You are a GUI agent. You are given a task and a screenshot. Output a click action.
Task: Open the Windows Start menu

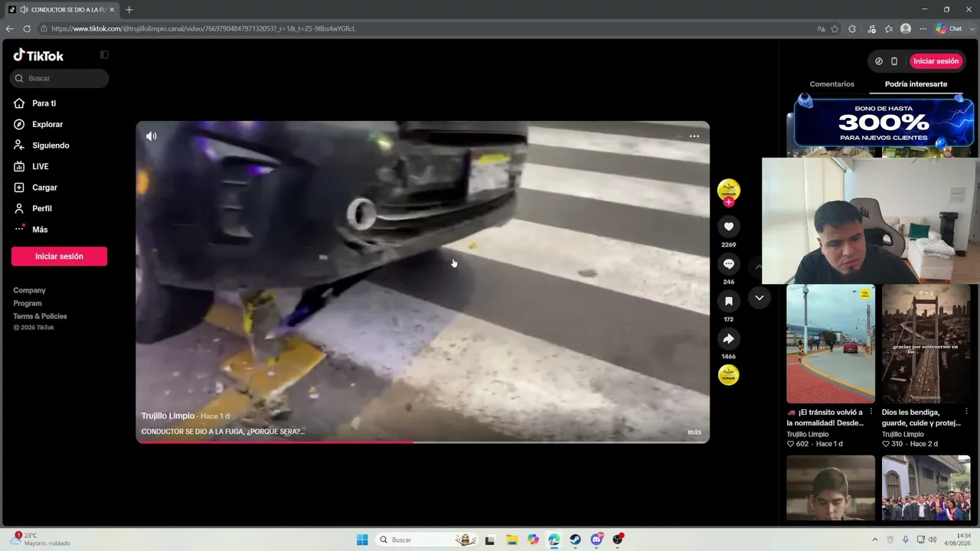pyautogui.click(x=362, y=540)
